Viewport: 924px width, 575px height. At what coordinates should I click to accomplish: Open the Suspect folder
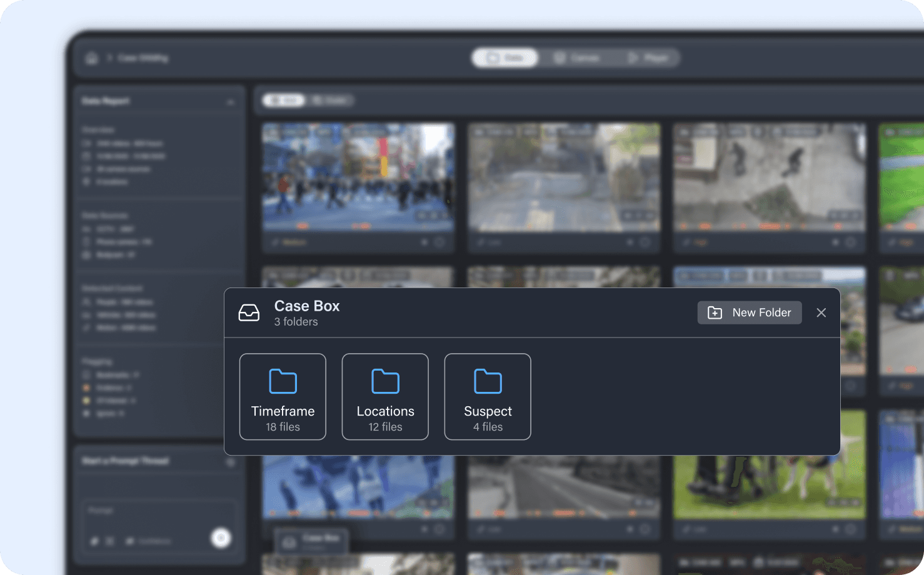tap(488, 397)
